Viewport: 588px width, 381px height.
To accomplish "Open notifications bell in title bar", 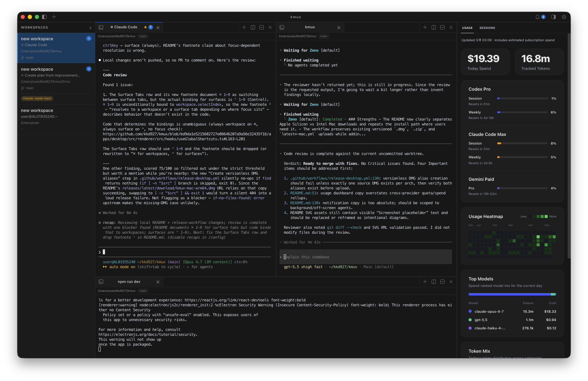I will point(537,17).
